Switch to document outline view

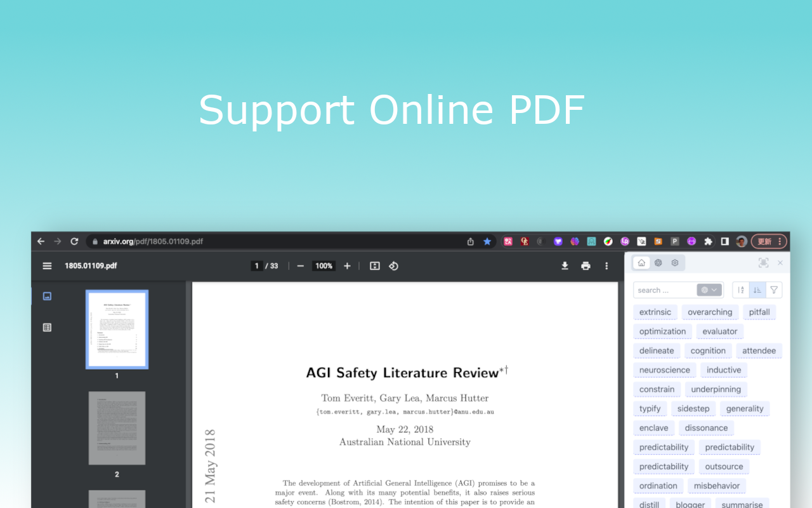[47, 328]
